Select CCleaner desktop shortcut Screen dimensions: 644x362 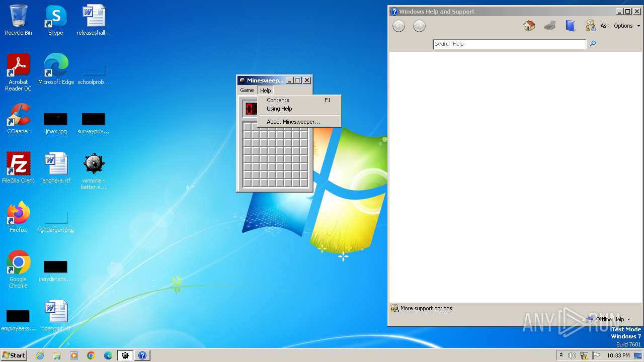point(18,119)
